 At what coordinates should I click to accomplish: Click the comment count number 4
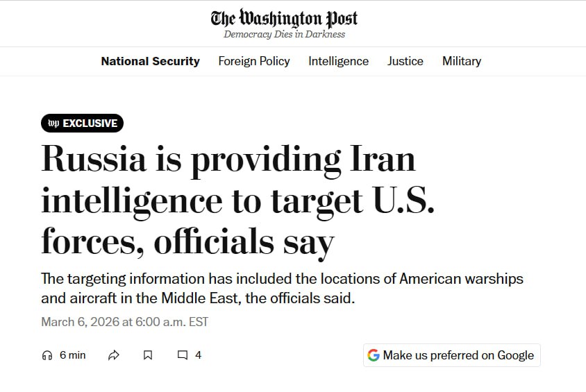198,355
